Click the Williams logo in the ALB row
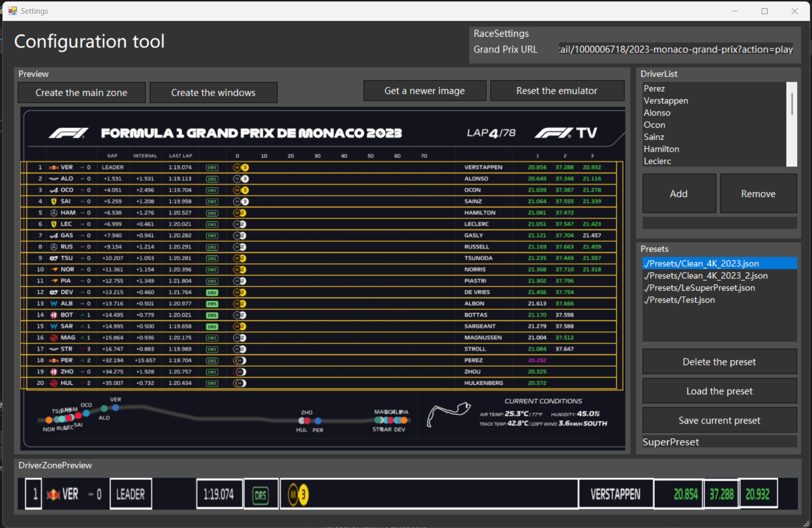This screenshot has height=528, width=812. click(53, 303)
